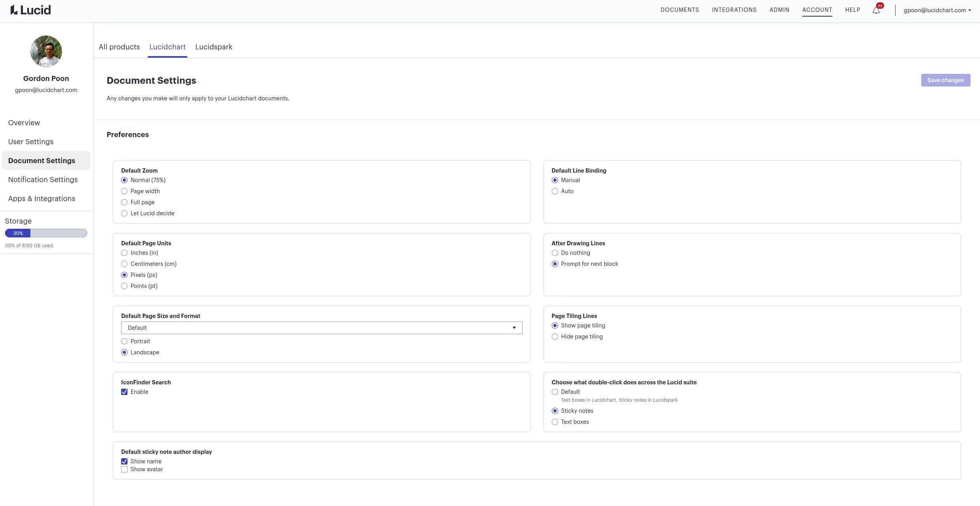Click the Save changes button
This screenshot has height=506, width=980.
[945, 80]
